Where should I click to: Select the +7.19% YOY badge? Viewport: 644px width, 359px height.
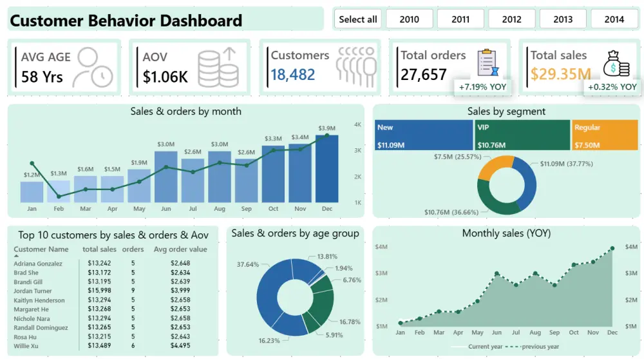[482, 87]
